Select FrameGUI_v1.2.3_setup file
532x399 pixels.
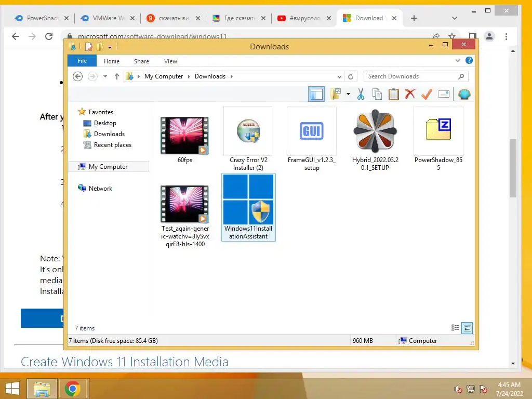click(x=312, y=139)
